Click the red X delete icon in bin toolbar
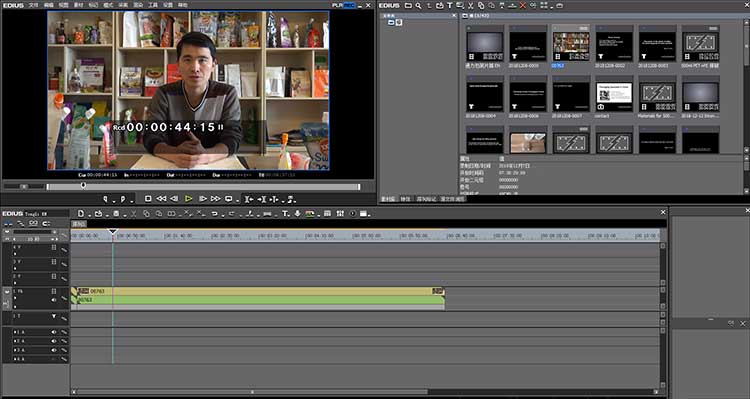The height and width of the screenshot is (399, 750). click(522, 5)
